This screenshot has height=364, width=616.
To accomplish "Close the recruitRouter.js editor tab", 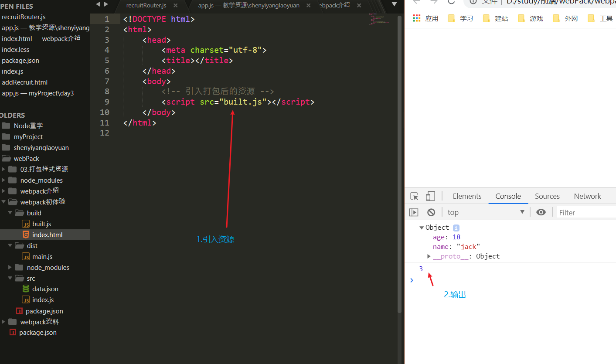I will (175, 6).
